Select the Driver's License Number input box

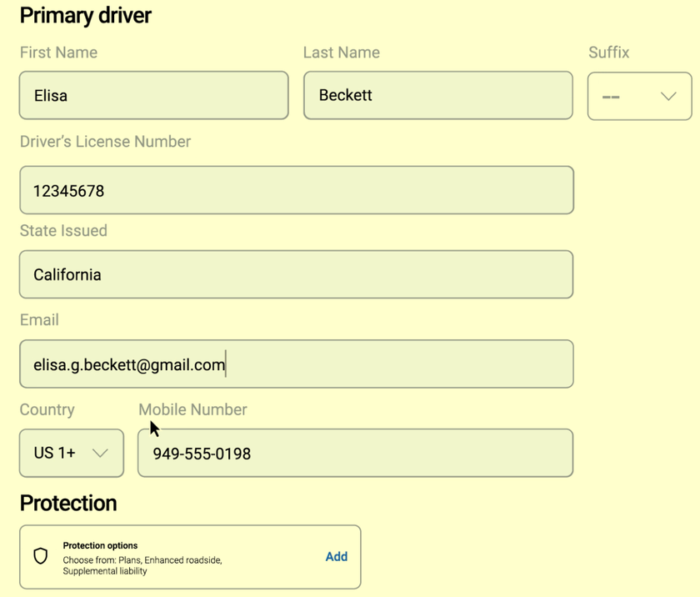[x=296, y=190]
